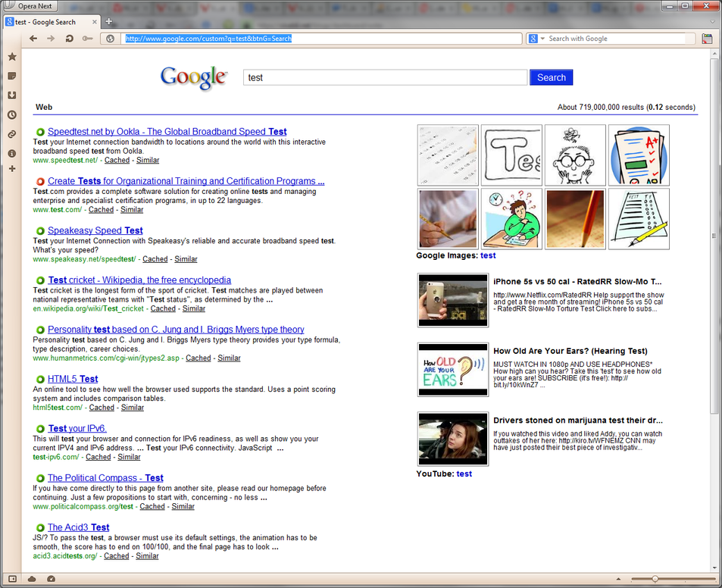This screenshot has height=588, width=722.
Task: Open 'How Old Are Your Ears?' video title
Action: (x=570, y=351)
